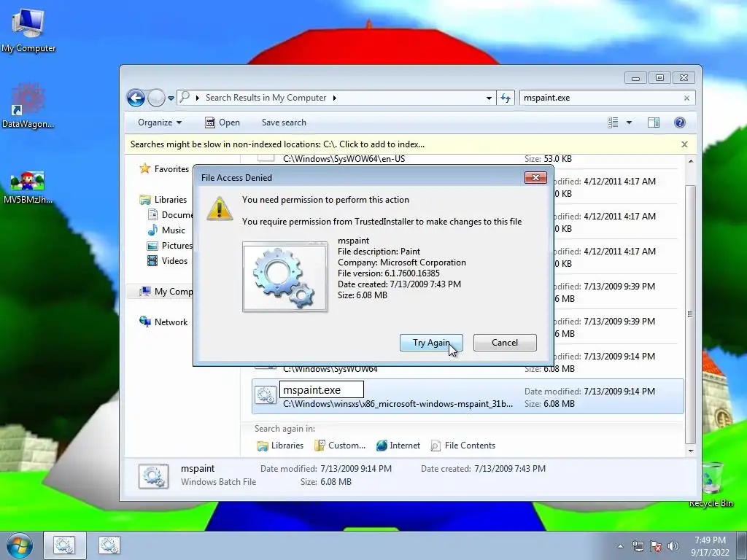Click the Change your view icon
This screenshot has width=747, height=560.
(613, 122)
